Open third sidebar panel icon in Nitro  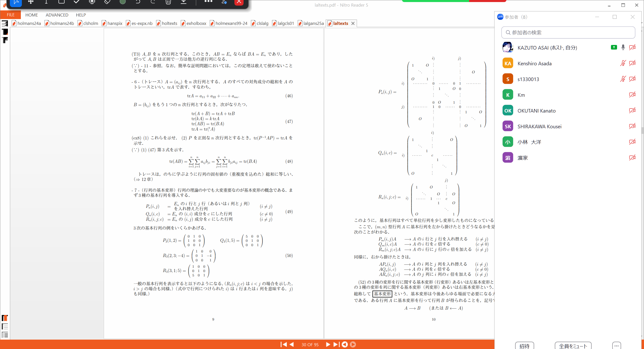pyautogui.click(x=5, y=40)
